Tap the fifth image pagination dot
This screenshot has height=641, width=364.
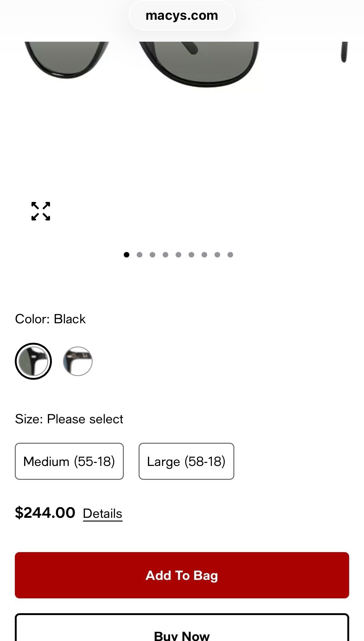pos(178,255)
